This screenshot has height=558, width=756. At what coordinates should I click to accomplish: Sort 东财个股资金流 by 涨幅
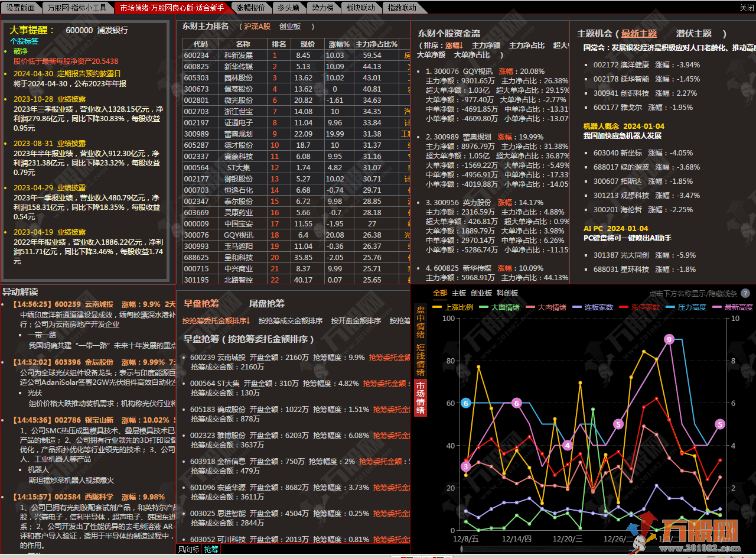pos(455,46)
